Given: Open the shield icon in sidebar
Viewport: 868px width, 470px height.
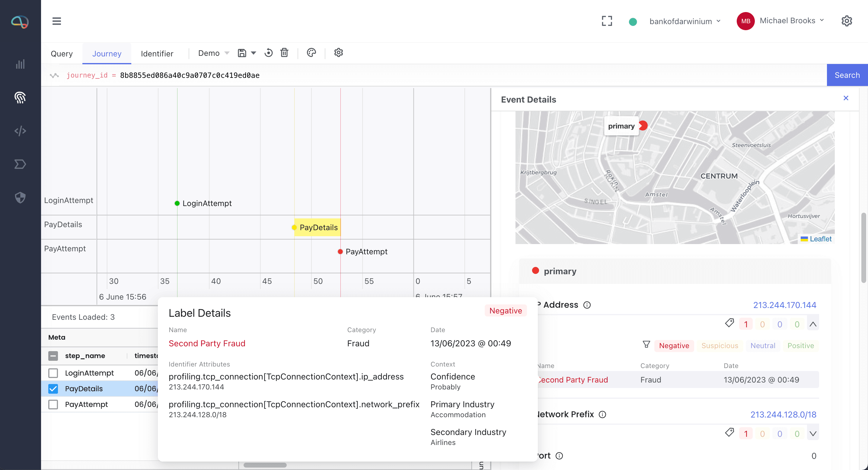Looking at the screenshot, I should pyautogui.click(x=20, y=197).
